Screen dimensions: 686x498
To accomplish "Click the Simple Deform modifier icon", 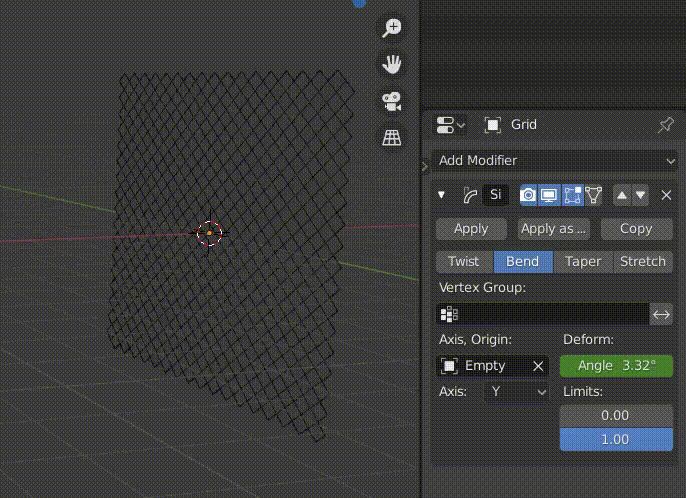I will (470, 195).
